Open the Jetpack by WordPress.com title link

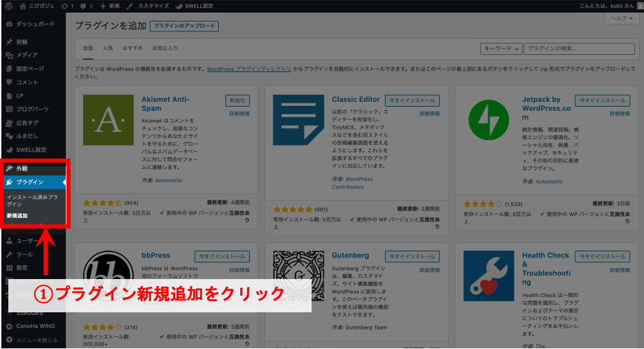tap(546, 109)
